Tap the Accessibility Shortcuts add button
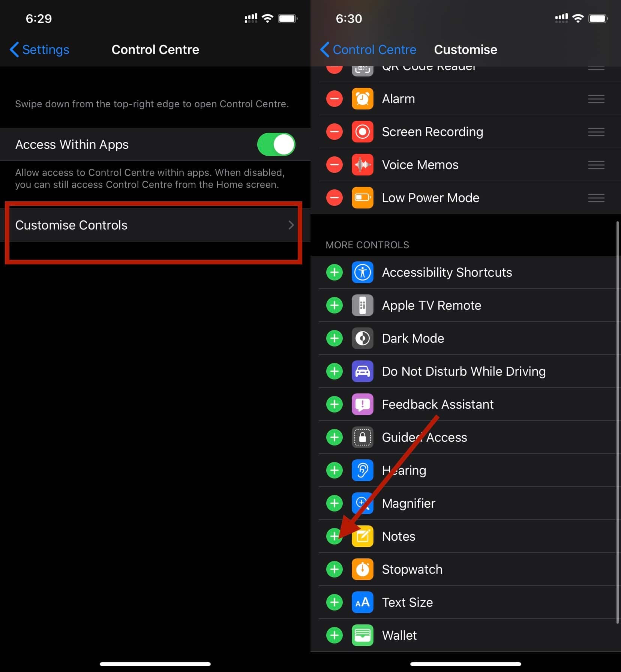This screenshot has height=672, width=621. click(334, 272)
